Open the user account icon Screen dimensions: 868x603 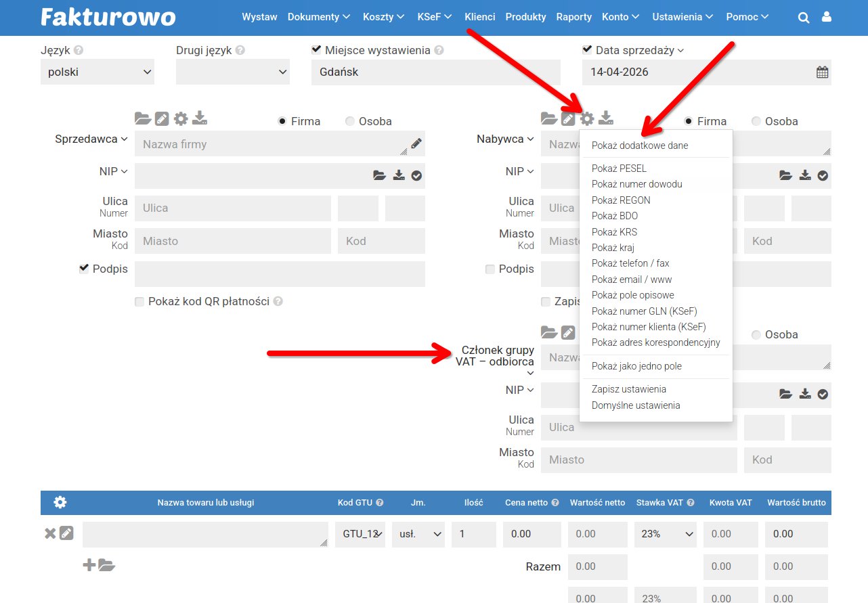[x=826, y=18]
